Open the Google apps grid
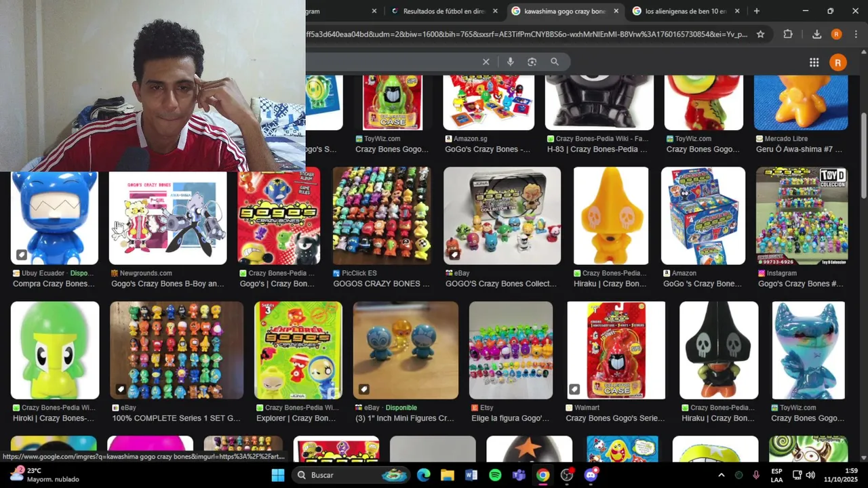 click(x=814, y=62)
